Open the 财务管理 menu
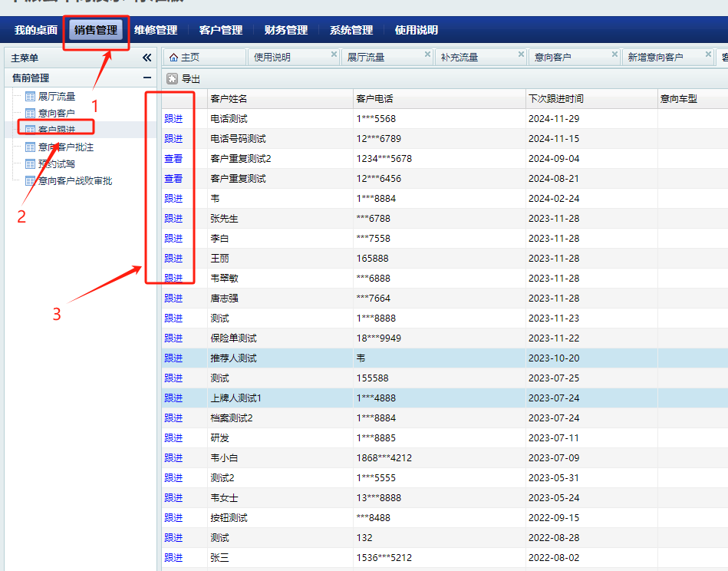This screenshot has width=728, height=571. tap(285, 30)
